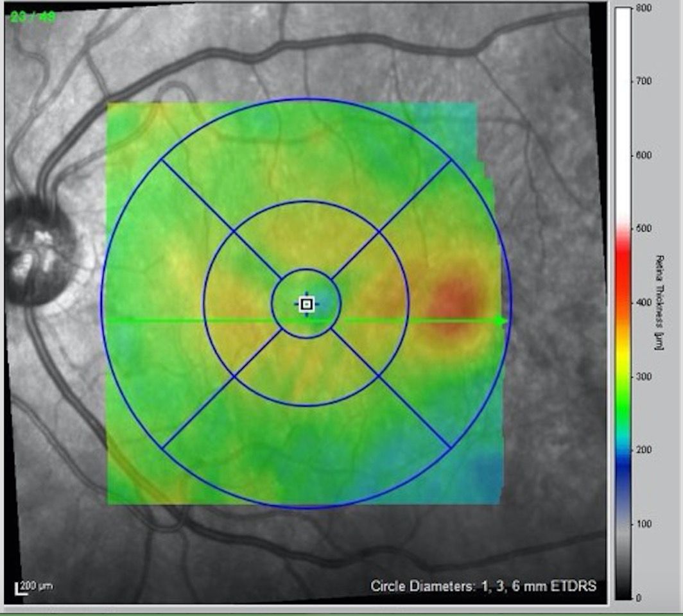This screenshot has height=616, width=683.
Task: Click the 700 value on thickness color scale
Action: pyautogui.click(x=643, y=81)
